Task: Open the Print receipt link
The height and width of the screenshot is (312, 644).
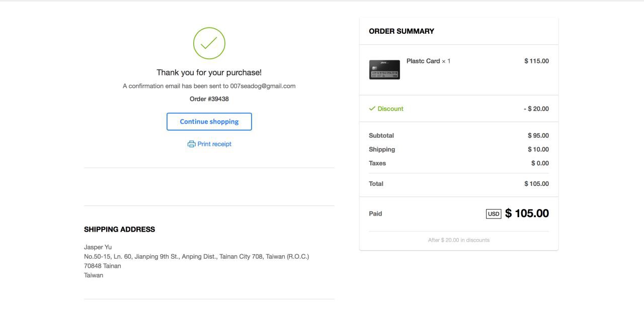Action: [x=214, y=144]
